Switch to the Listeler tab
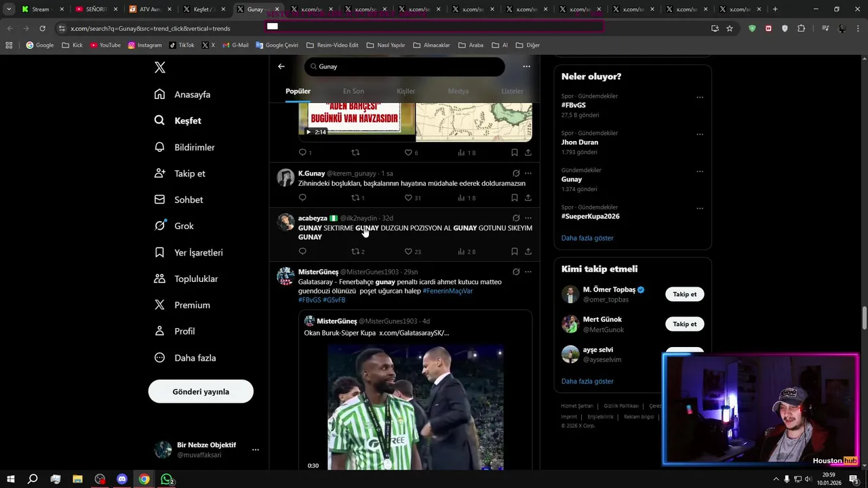Image resolution: width=868 pixels, height=488 pixels. click(512, 91)
